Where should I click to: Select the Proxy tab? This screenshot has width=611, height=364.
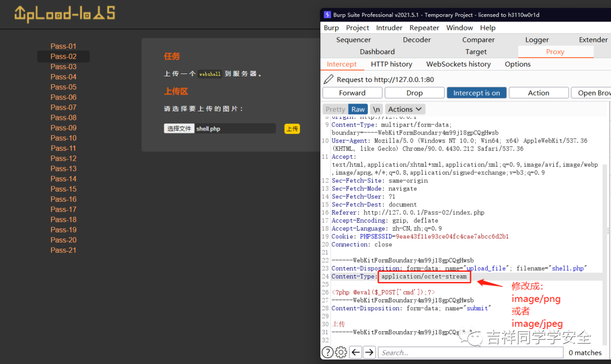pyautogui.click(x=556, y=52)
